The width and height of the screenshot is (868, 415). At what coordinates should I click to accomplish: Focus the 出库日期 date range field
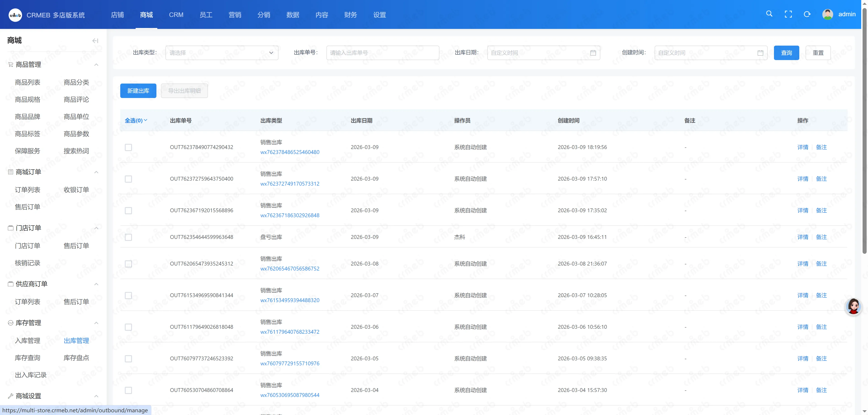543,53
